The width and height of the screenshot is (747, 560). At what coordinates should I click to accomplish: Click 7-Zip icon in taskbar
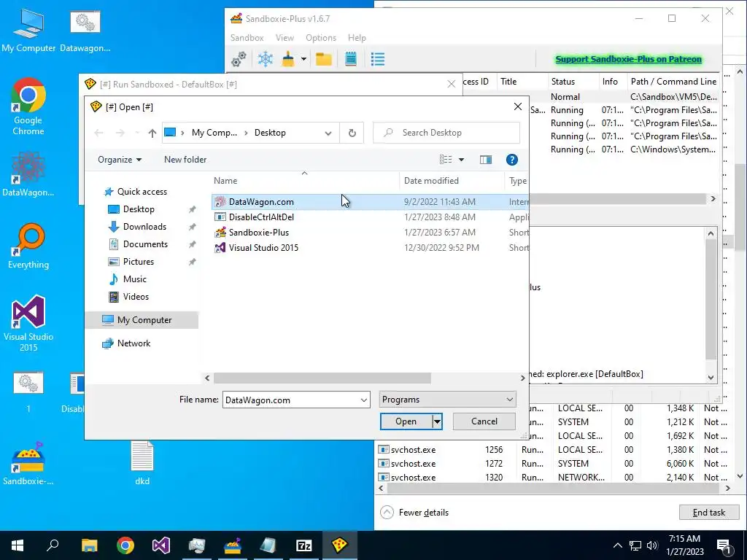click(x=304, y=545)
